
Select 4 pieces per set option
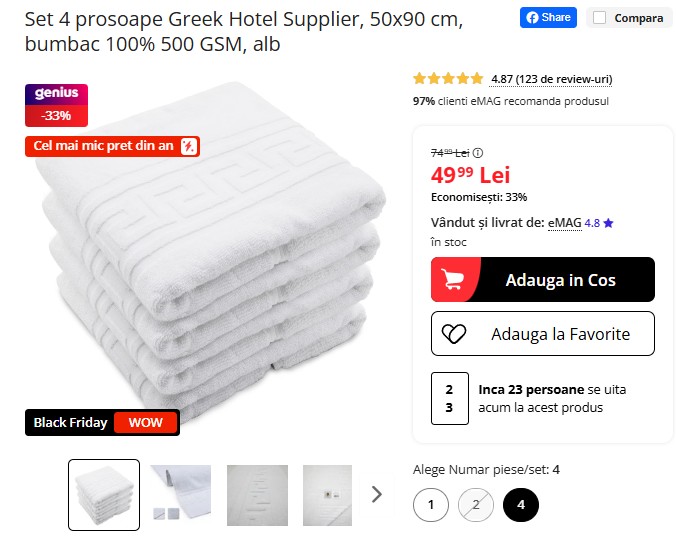point(520,504)
